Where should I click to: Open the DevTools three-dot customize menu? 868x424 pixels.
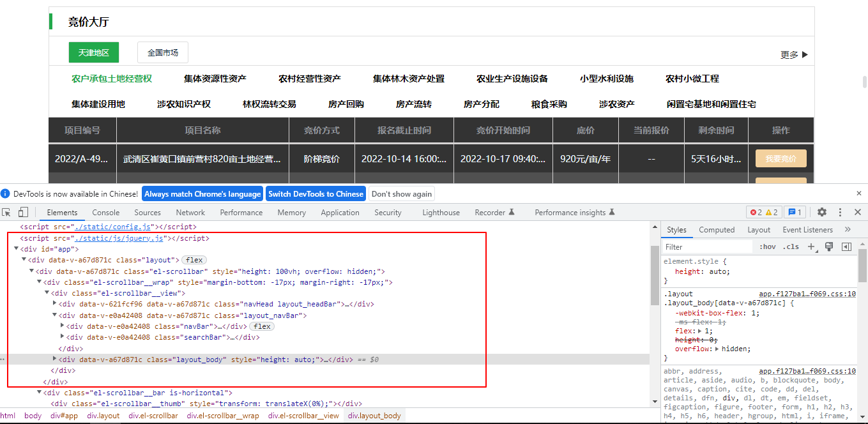click(840, 213)
